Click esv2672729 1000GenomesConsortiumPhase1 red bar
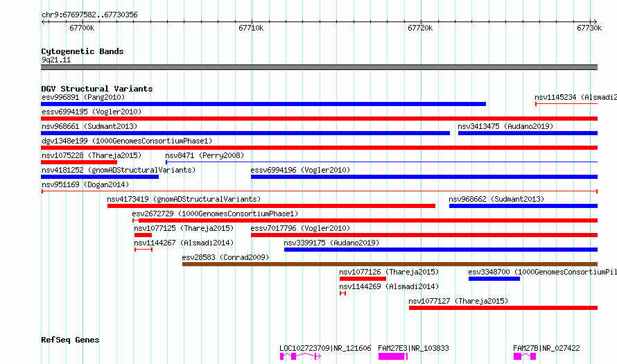This screenshot has width=617, height=364. pyautogui.click(x=365, y=220)
